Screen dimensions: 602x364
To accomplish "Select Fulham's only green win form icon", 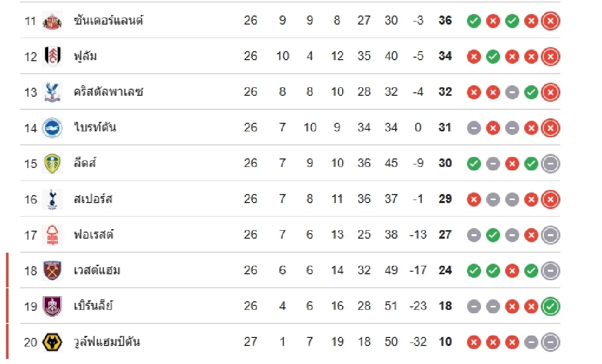I will 493,57.
